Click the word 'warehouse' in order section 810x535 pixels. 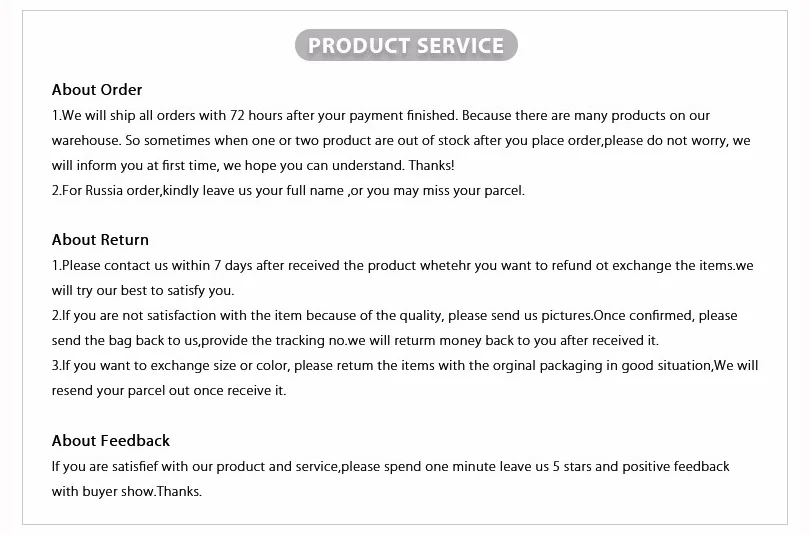(x=85, y=140)
